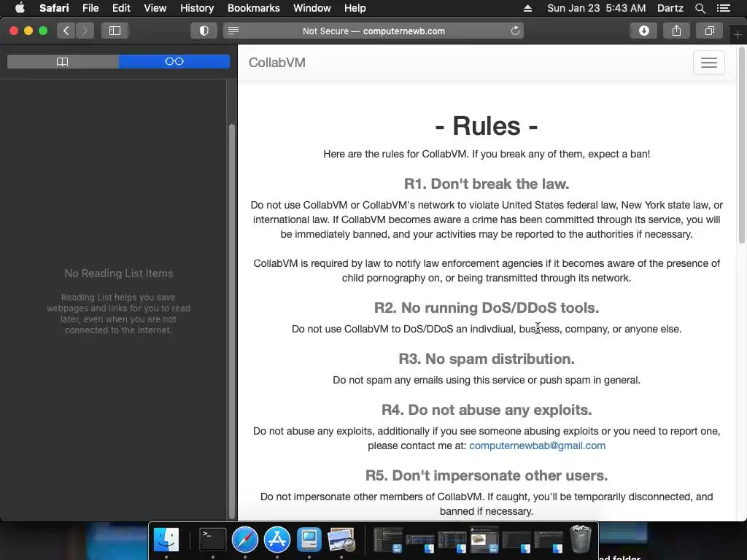Expand CollabVM hamburger navigation menu
This screenshot has height=560, width=747.
click(x=709, y=63)
